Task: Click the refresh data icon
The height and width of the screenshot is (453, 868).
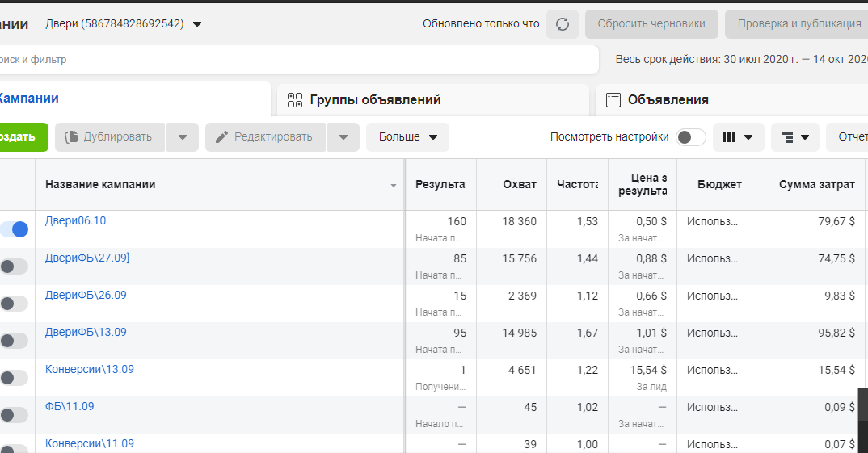Action: (563, 24)
